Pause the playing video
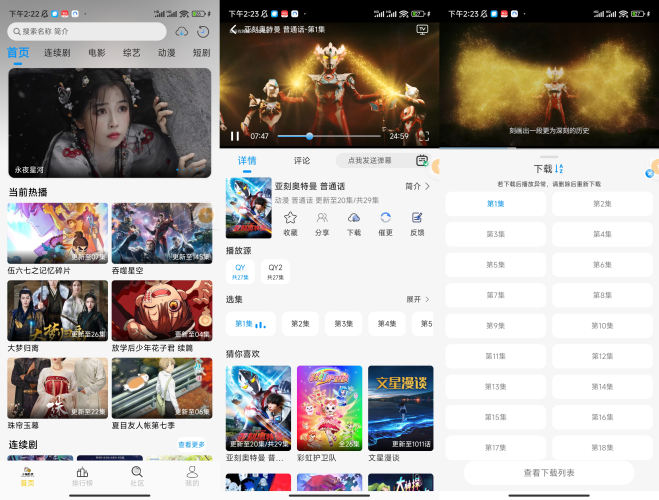 point(235,136)
